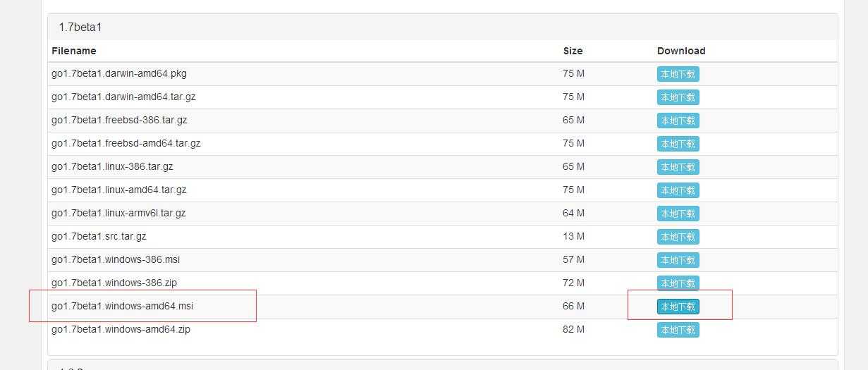Click 本地下载 for freebsd-386.tar.gz
The width and height of the screenshot is (868, 370).
tap(678, 121)
